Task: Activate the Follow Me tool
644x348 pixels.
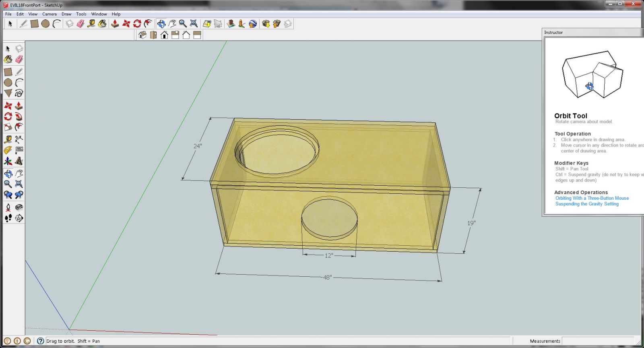Action: click(19, 117)
